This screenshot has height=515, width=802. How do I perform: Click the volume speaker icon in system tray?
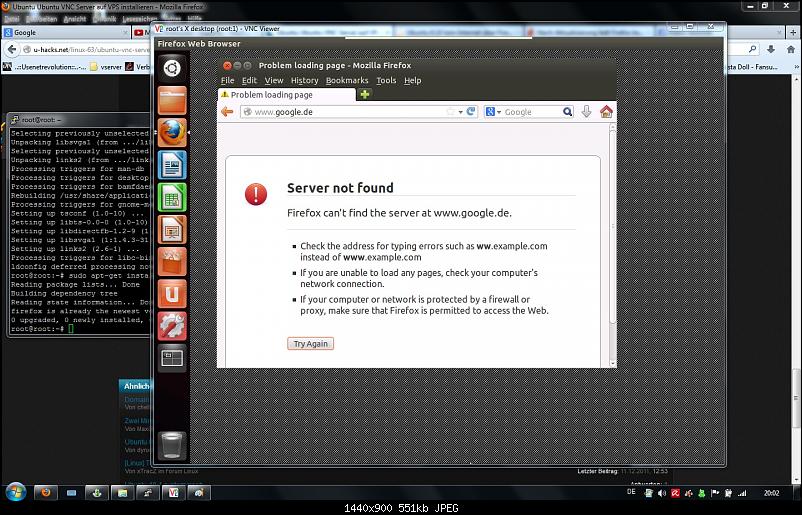[x=662, y=493]
